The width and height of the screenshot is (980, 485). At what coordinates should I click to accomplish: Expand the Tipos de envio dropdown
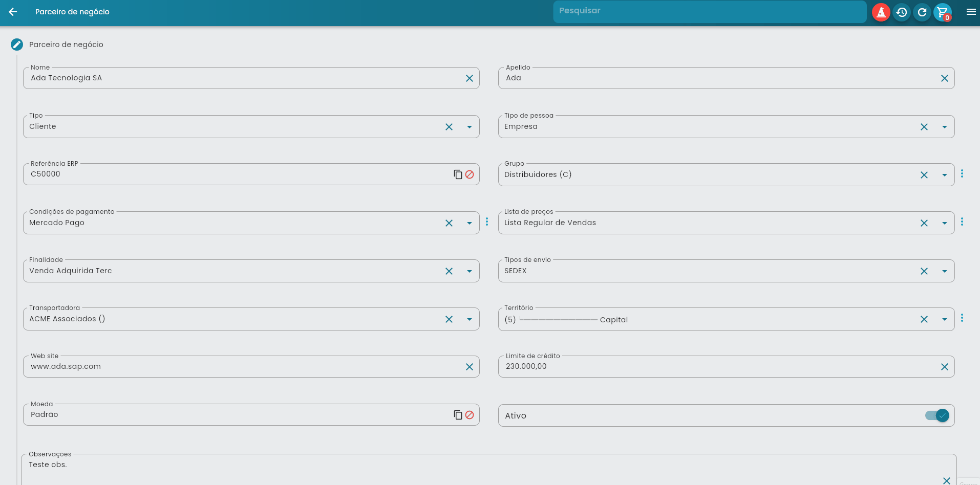pyautogui.click(x=945, y=271)
